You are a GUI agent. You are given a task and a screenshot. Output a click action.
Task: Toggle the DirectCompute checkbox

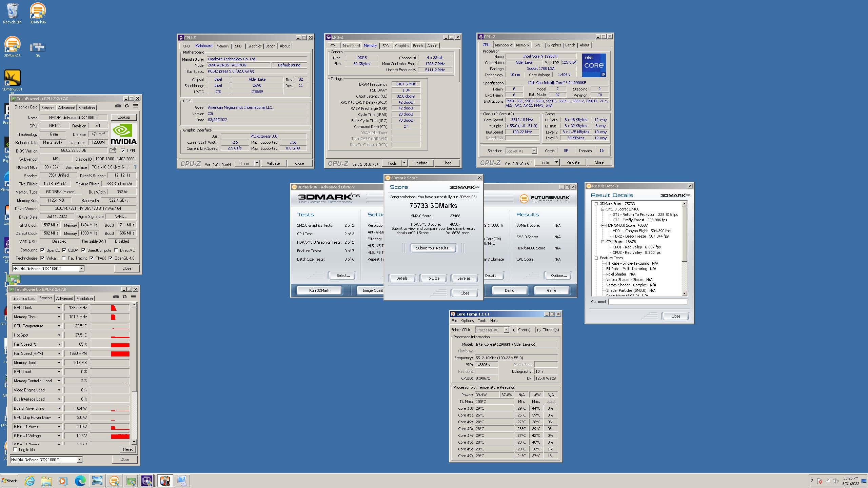click(83, 250)
